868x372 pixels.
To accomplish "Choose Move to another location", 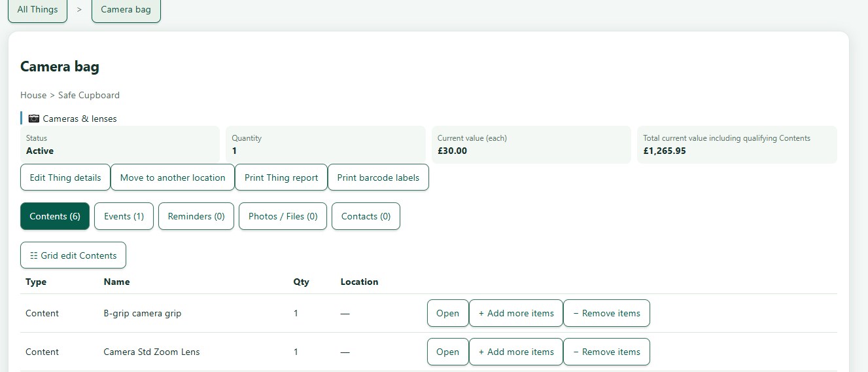I will click(x=173, y=177).
